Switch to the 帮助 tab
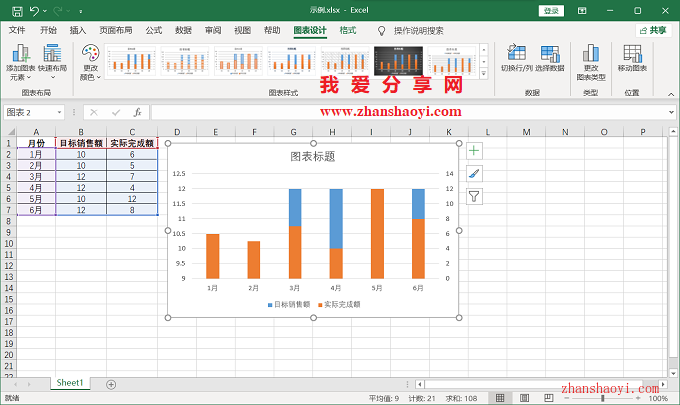Screen dimensions: 680x405 (272, 30)
